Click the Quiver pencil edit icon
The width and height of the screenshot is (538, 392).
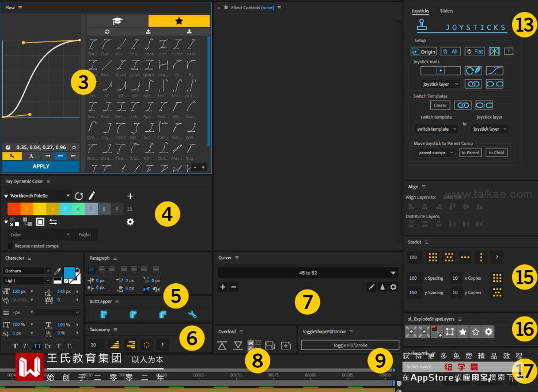coord(372,287)
